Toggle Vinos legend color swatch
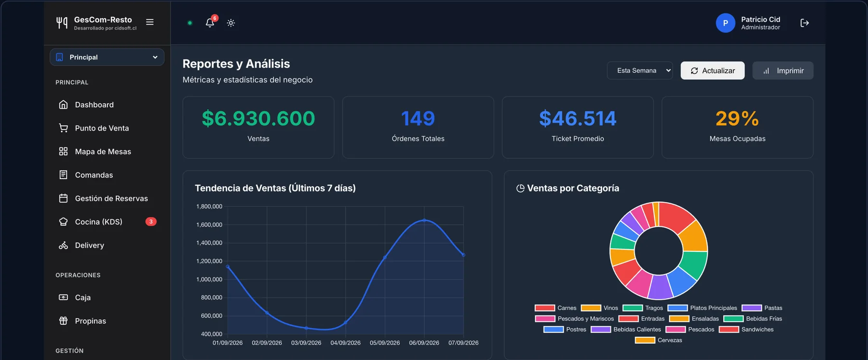Screen dimensions: 868x360 [591, 308]
